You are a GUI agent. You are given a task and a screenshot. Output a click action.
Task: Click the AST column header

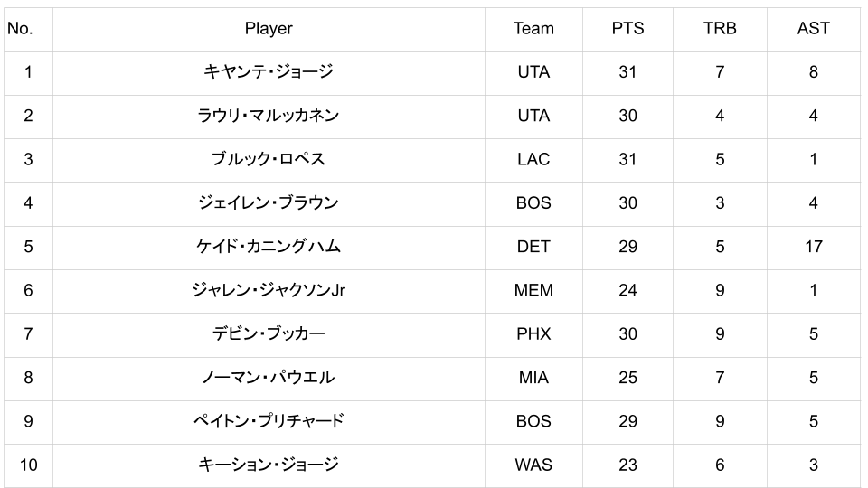pos(813,29)
